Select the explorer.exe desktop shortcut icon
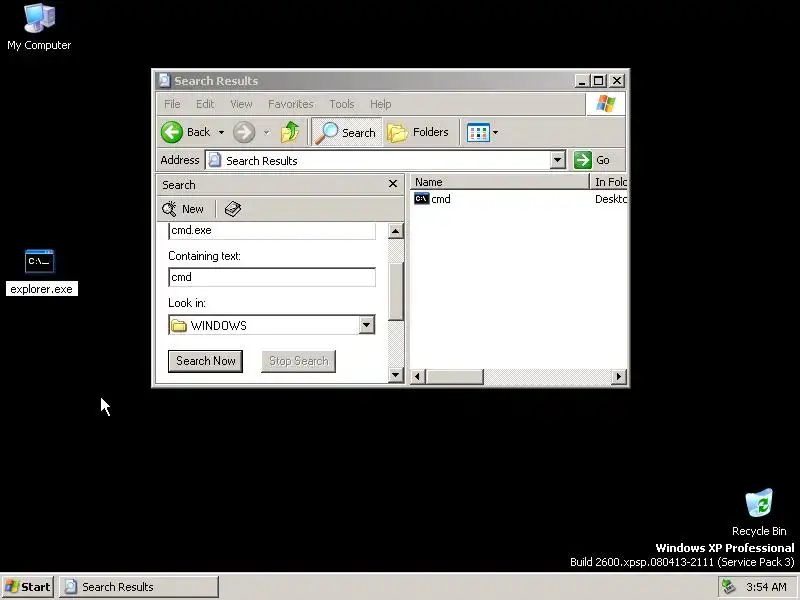Viewport: 800px width, 600px height. tap(39, 261)
